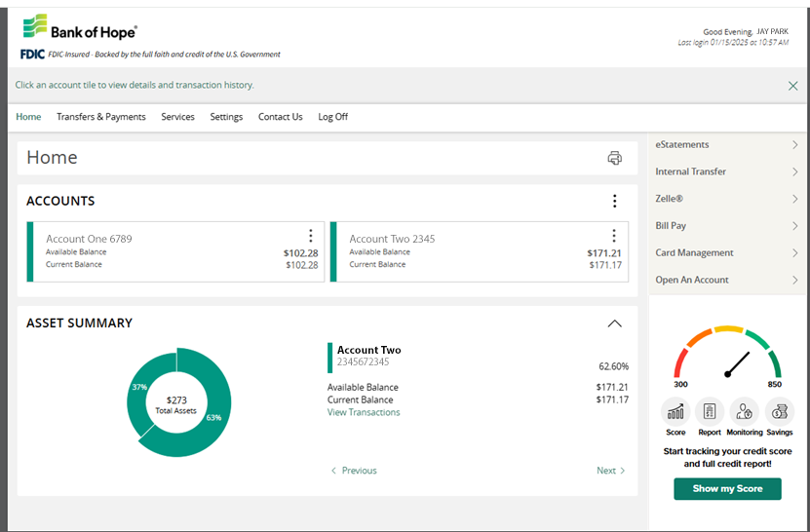The height and width of the screenshot is (532, 810).
Task: Open Account Two 2345 tile options menu
Action: tap(614, 236)
